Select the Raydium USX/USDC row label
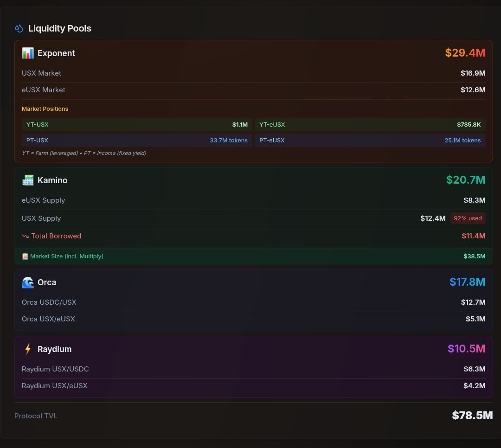The image size is (501, 448). click(x=55, y=369)
